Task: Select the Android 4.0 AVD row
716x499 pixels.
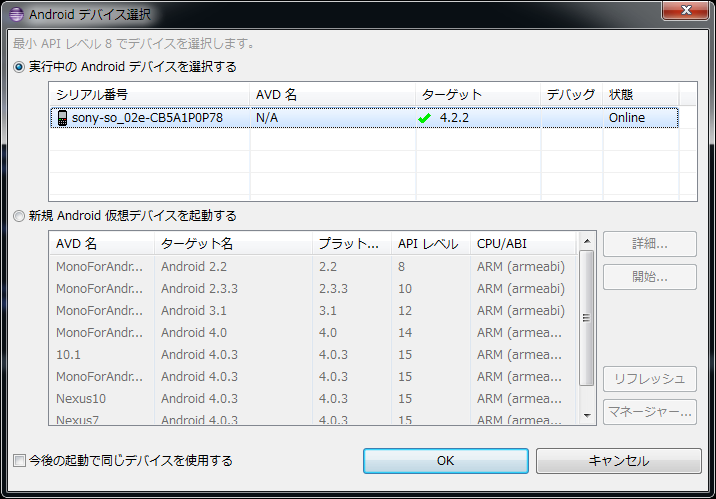Action: 313,332
